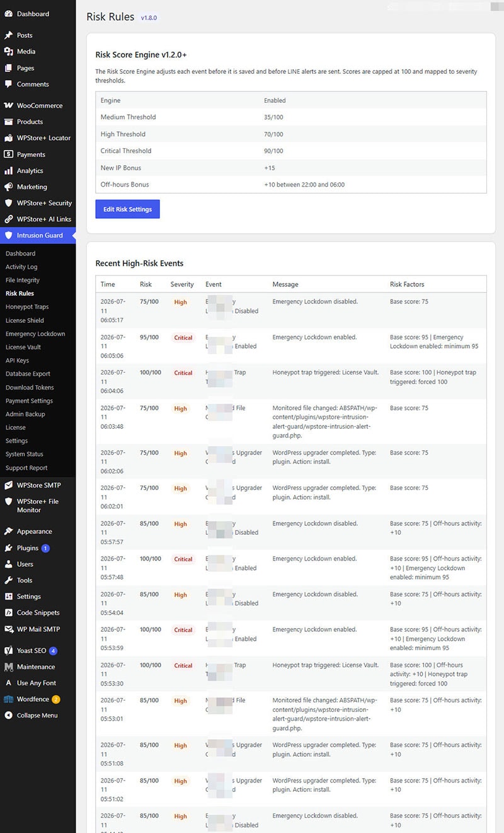504x833 pixels.
Task: Click the Risk Factors column header
Action: click(407, 284)
